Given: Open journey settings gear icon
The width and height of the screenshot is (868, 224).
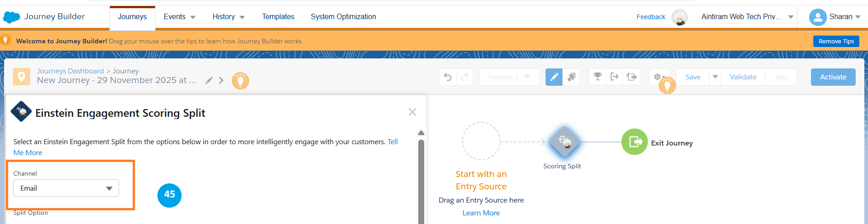Looking at the screenshot, I should click(x=657, y=77).
